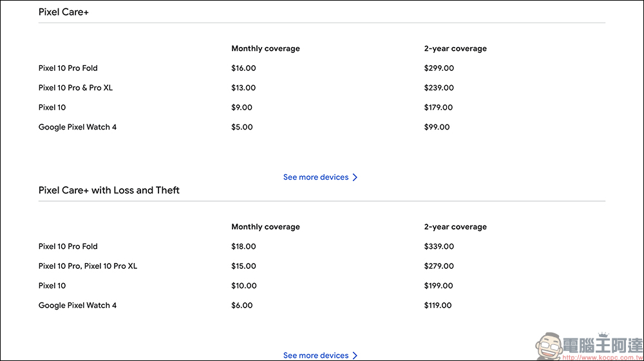Select the $16.00 monthly price cell

243,68
